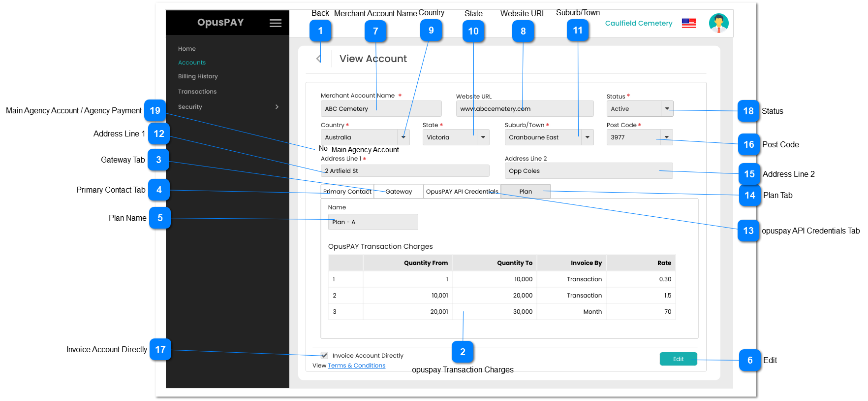
Task: Select Accounts in the sidebar
Action: coord(192,63)
